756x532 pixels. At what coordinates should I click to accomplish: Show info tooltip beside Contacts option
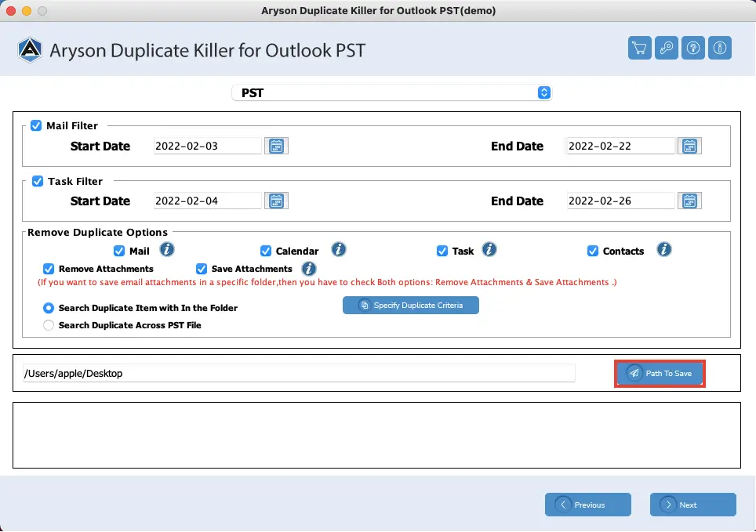coord(664,250)
